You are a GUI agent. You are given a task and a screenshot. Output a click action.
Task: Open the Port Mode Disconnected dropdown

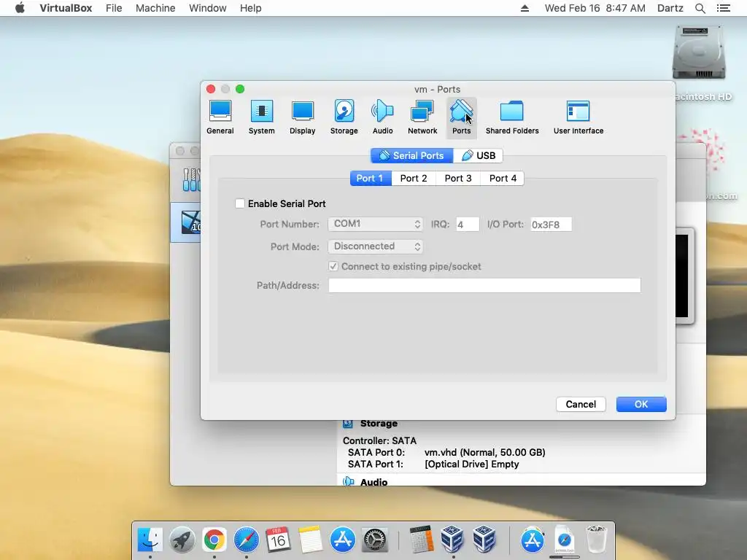pyautogui.click(x=376, y=246)
